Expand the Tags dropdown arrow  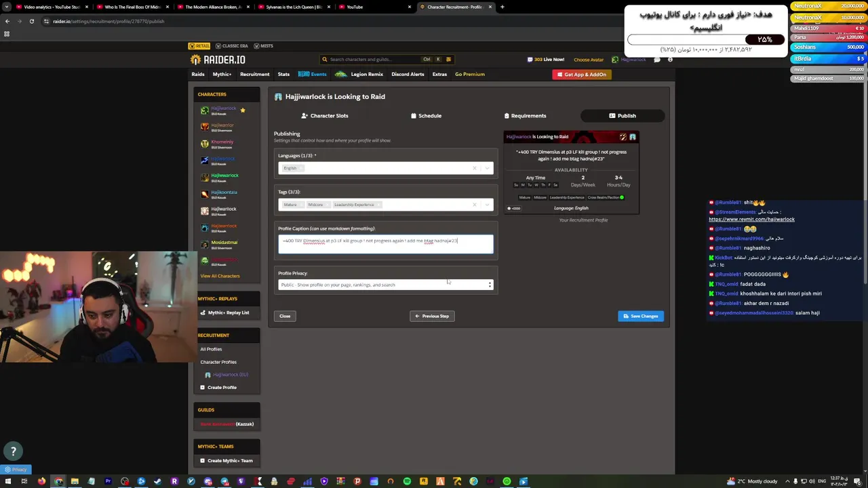(487, 205)
